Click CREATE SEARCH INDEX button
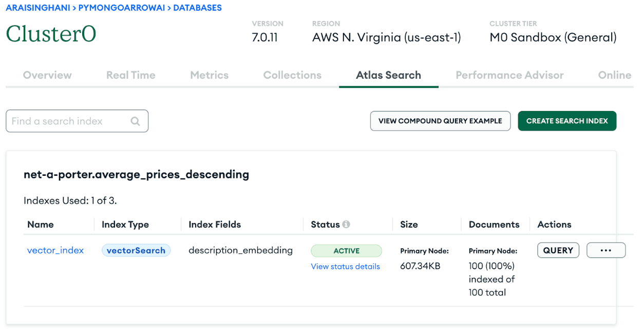 point(567,121)
